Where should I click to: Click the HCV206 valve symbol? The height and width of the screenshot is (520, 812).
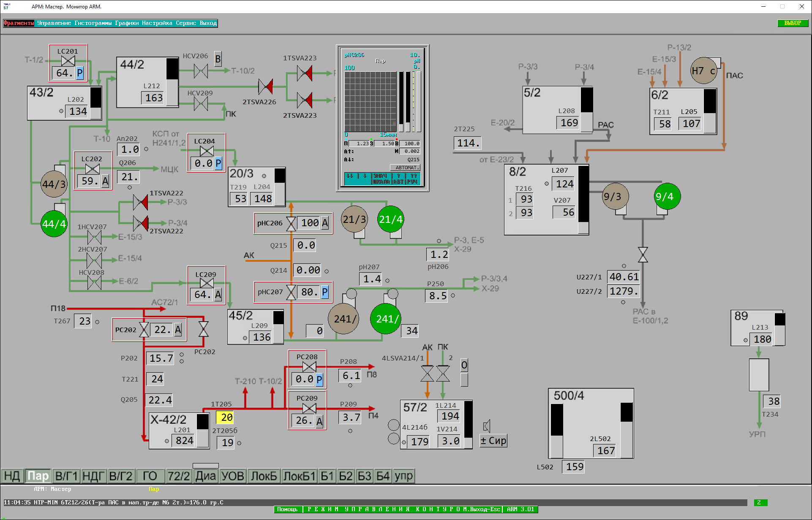[201, 70]
